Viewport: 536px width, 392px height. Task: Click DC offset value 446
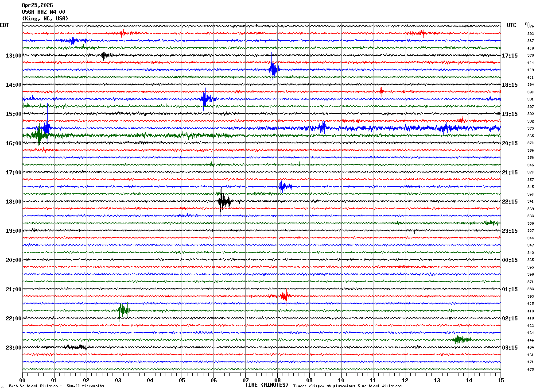[530, 340]
